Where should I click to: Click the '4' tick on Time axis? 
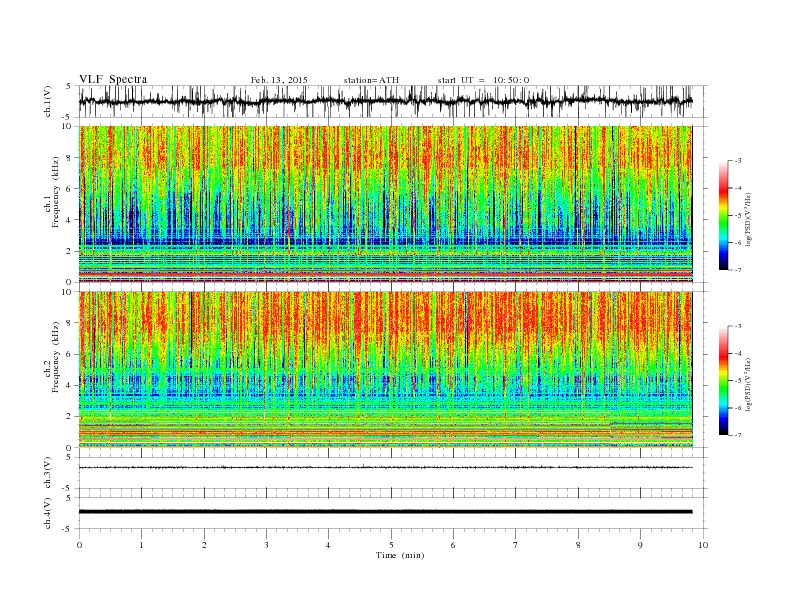[x=328, y=545]
